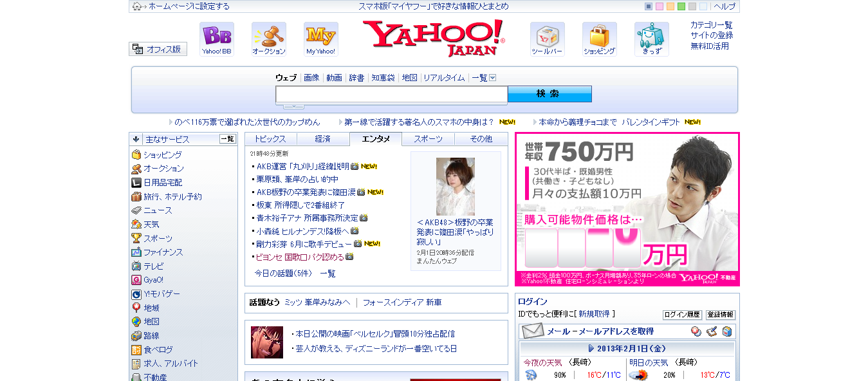Click the スポーツ trophy sidebar icon

coord(136,238)
